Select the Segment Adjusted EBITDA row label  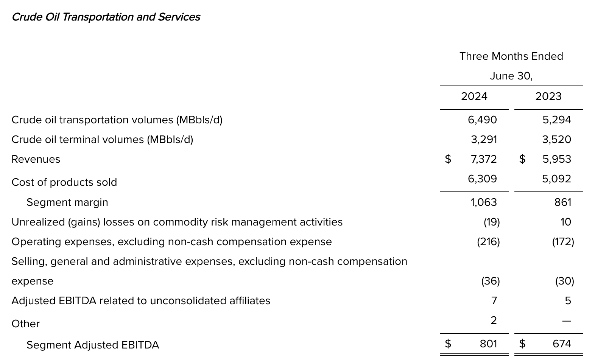93,345
